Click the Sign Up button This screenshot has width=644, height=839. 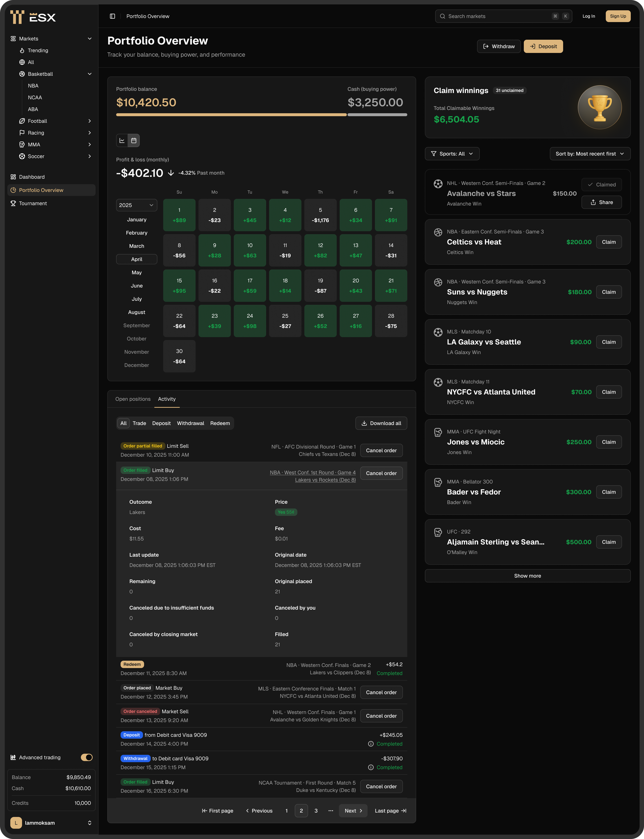(x=618, y=16)
